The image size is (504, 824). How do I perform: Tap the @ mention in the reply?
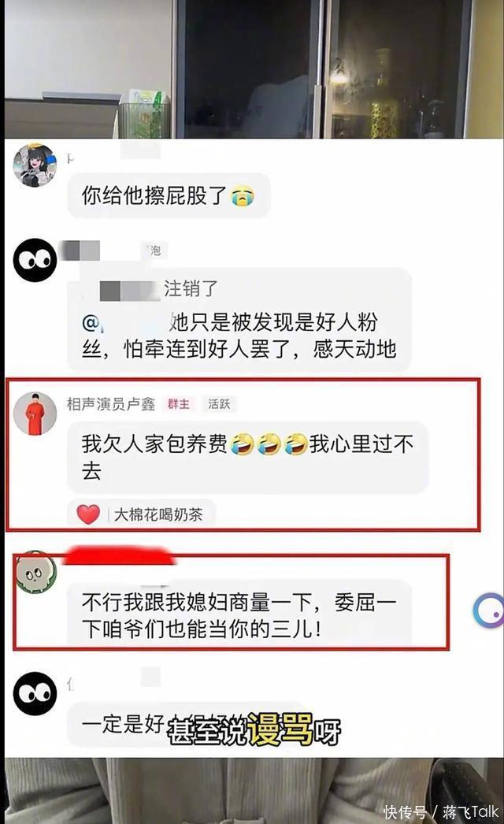tap(89, 323)
